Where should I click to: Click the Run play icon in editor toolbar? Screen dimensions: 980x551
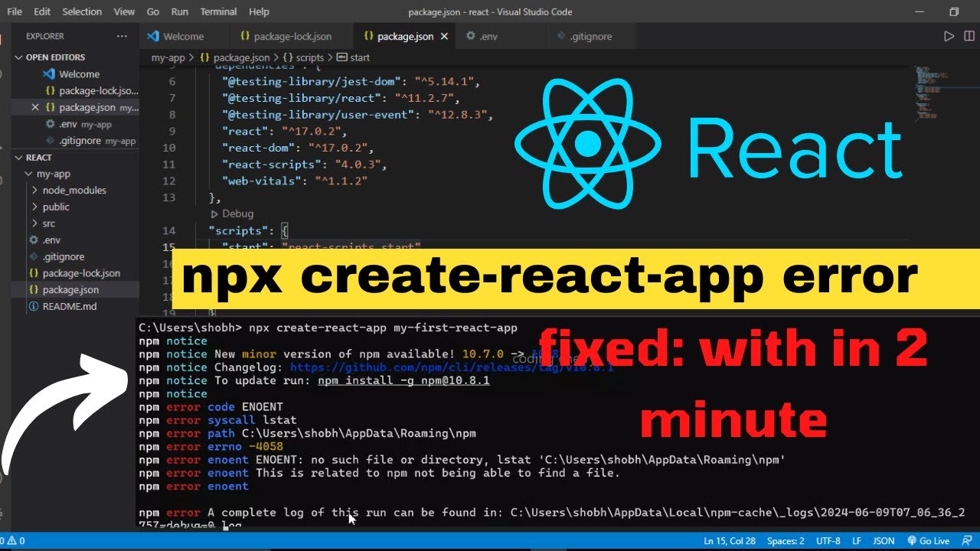pyautogui.click(x=949, y=36)
